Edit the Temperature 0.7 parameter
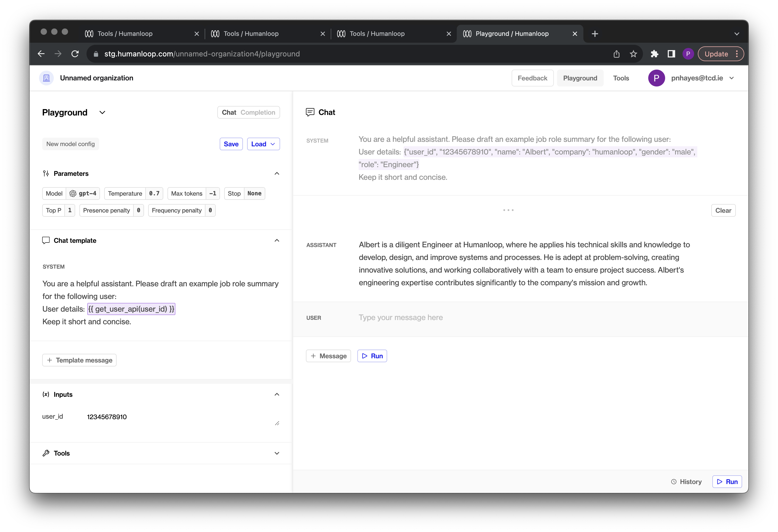Viewport: 778px width, 532px height. tap(133, 194)
